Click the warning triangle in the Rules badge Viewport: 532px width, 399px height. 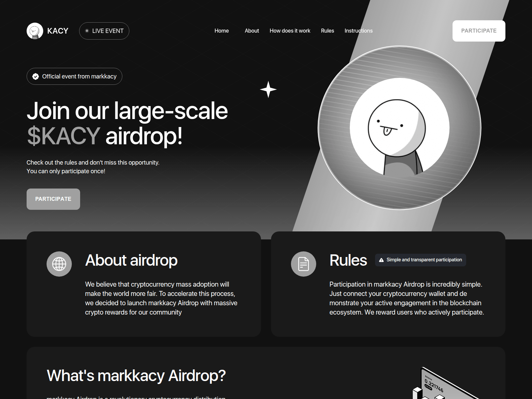coord(381,260)
